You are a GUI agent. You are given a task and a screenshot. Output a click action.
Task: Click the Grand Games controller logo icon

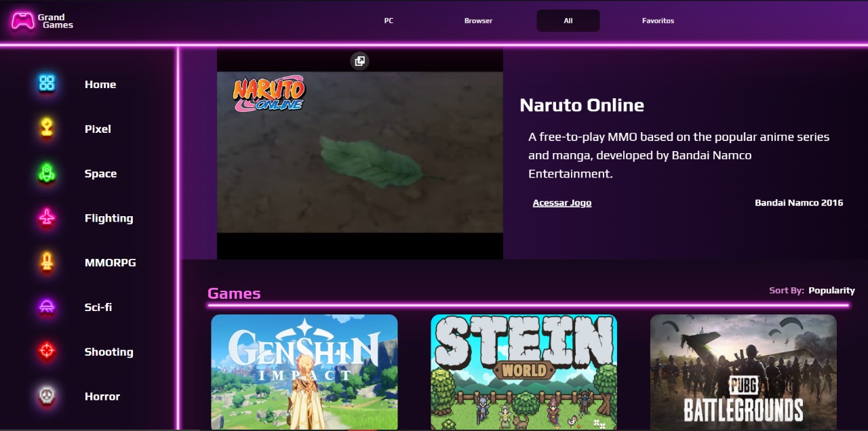(x=23, y=21)
